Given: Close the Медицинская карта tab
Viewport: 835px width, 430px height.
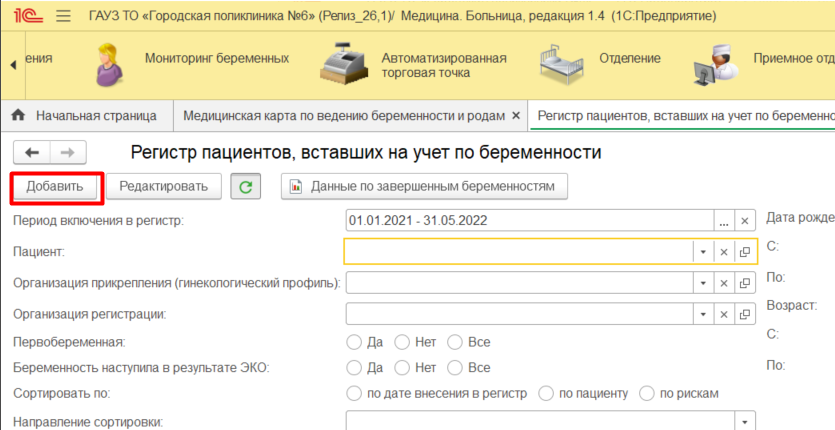Looking at the screenshot, I should [x=516, y=116].
